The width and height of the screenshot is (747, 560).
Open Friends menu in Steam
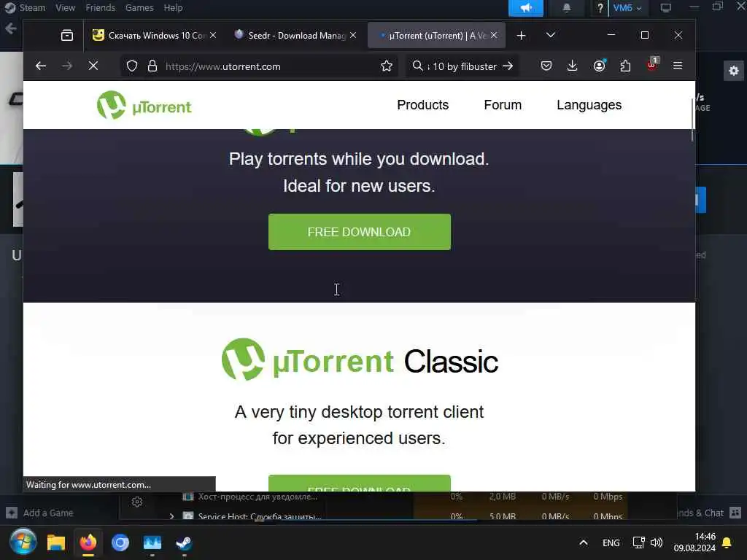101,7
